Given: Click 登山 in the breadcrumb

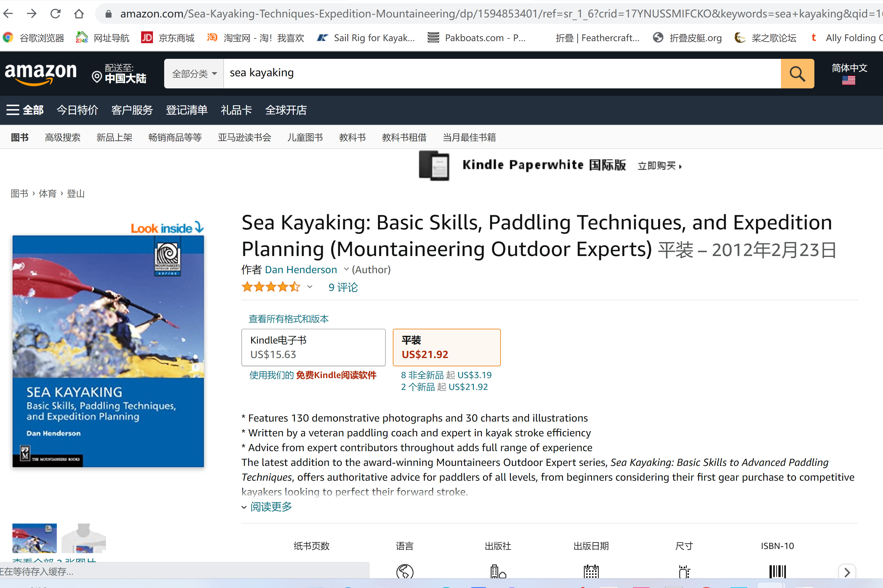Looking at the screenshot, I should click(x=76, y=194).
